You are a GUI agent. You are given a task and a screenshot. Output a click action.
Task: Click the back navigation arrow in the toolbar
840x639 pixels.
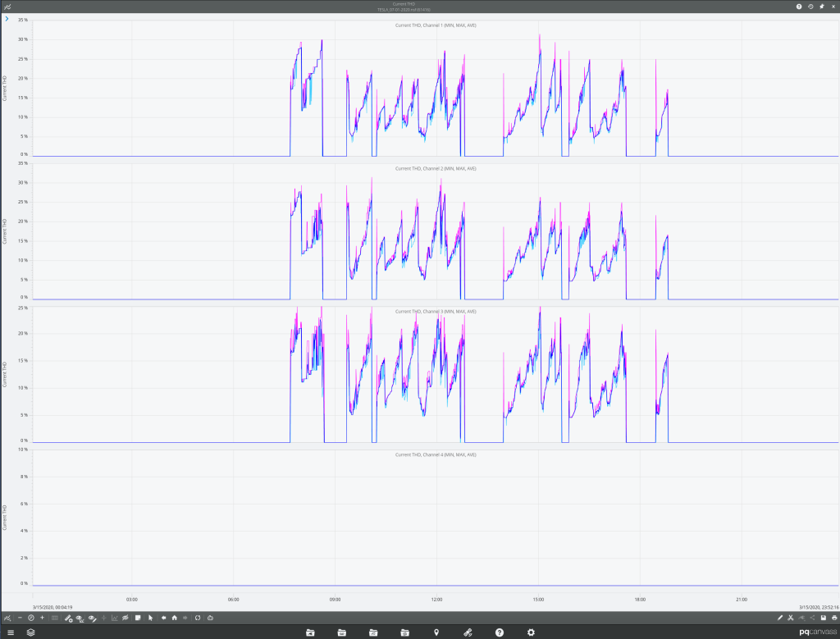(x=163, y=618)
